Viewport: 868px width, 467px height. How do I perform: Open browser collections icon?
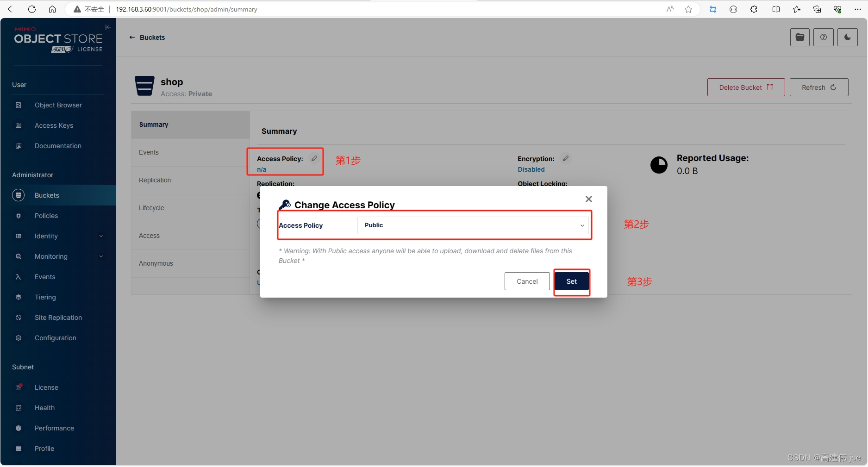[x=817, y=9]
